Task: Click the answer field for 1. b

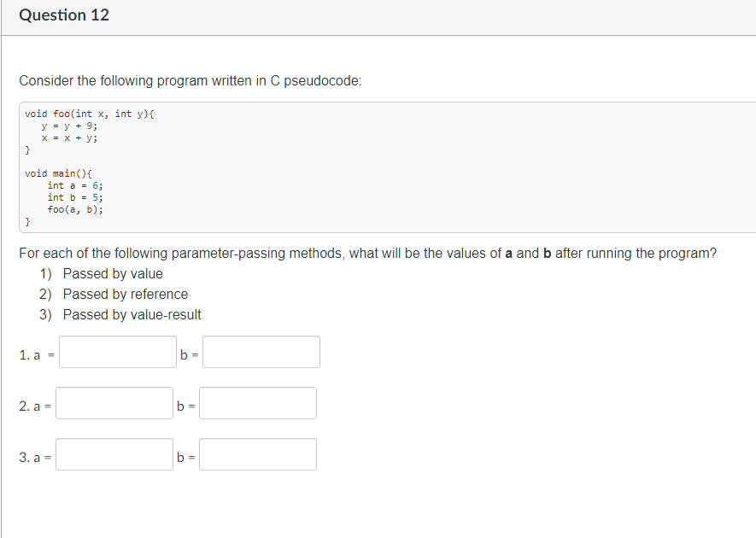Action: pos(261,352)
